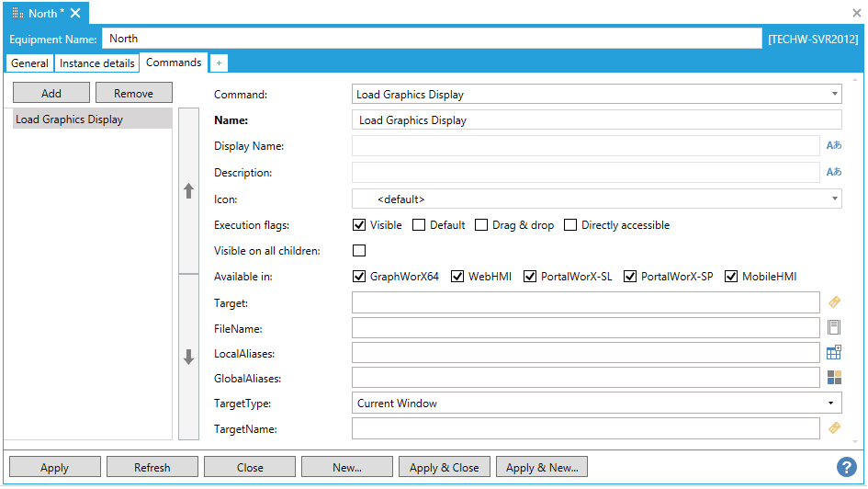
Task: Check Visible on all children
Action: (359, 250)
